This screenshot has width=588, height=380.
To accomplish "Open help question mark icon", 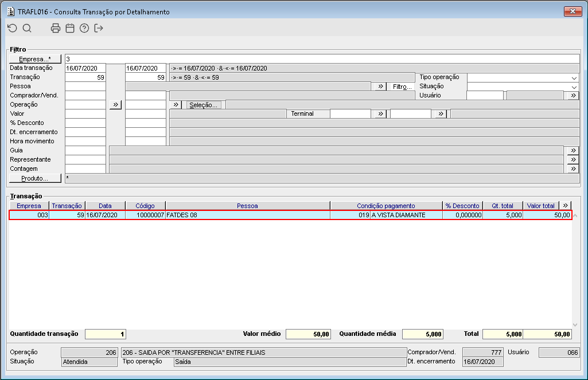I will pos(84,28).
